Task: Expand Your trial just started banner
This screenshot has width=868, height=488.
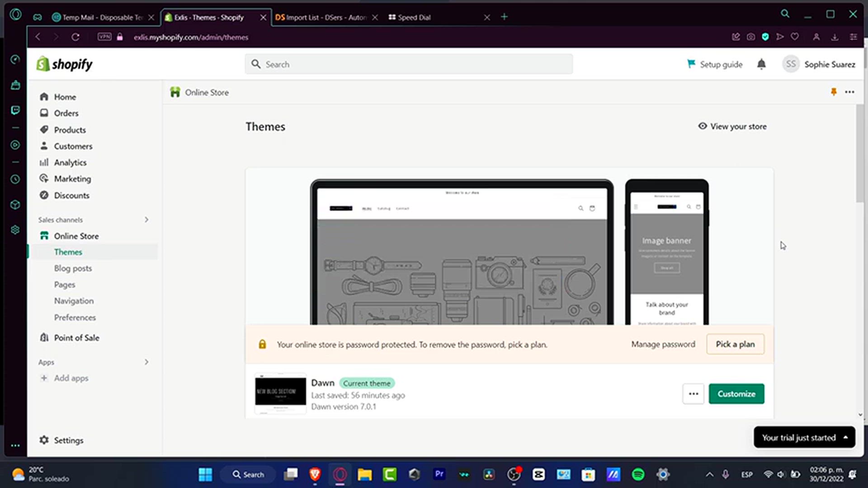Action: (804, 437)
